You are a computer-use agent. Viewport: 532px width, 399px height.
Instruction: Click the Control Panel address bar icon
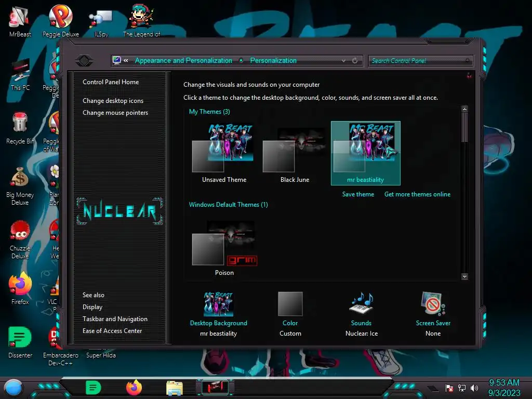point(116,60)
